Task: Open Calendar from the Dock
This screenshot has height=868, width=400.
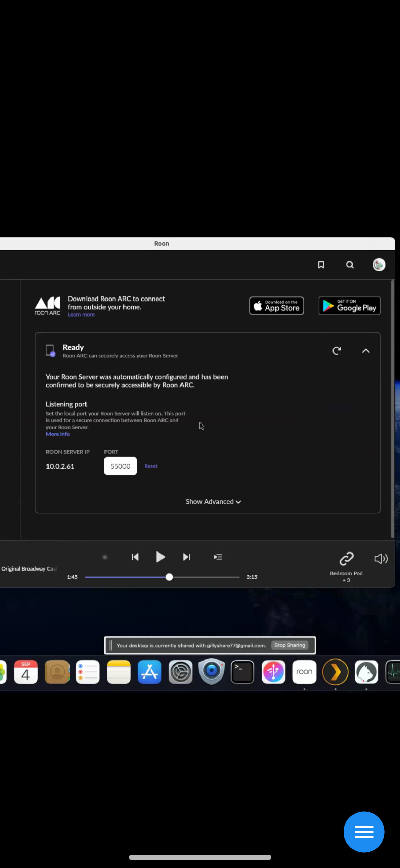Action: coord(26,672)
